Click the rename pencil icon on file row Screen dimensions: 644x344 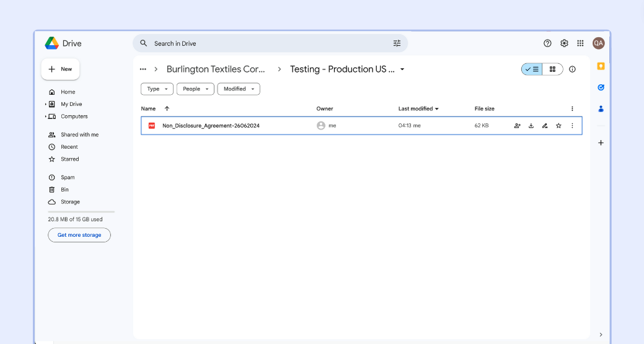click(545, 126)
